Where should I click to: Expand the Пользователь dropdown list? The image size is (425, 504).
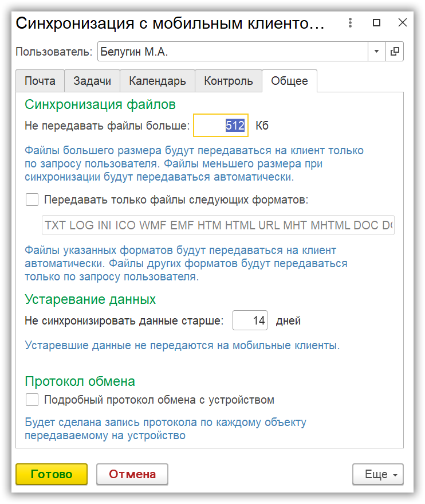click(x=376, y=52)
